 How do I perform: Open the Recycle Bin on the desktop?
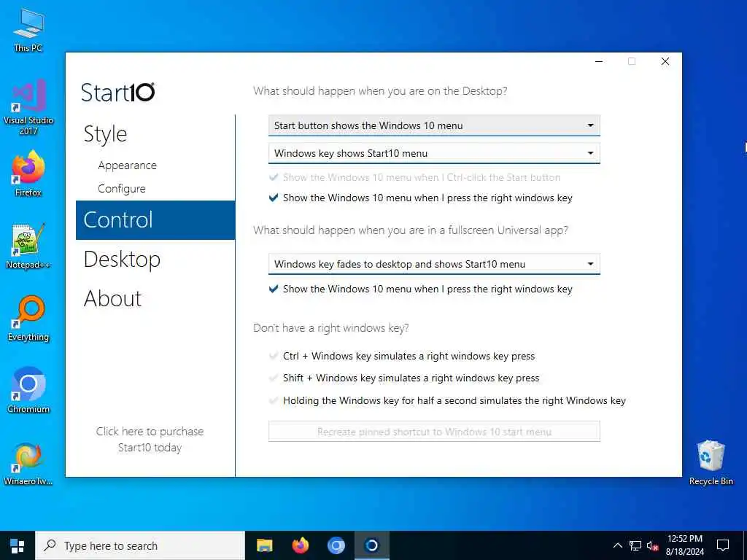coord(711,463)
